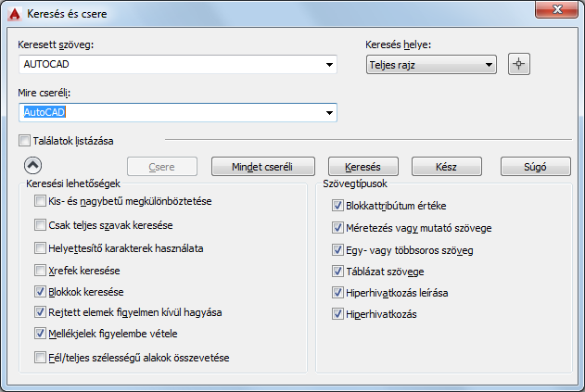Collapse options with the round up-arrow button
Viewport: 585px width, 392px height.
(32, 165)
